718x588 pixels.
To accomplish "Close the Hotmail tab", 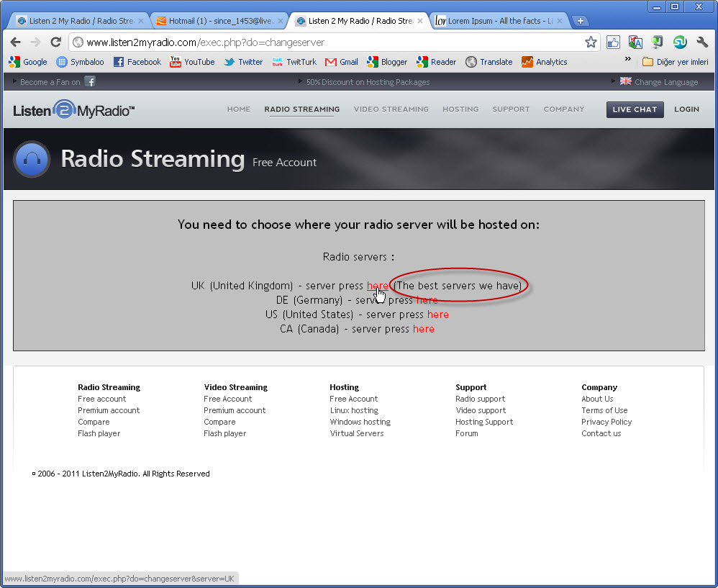I will pos(281,21).
